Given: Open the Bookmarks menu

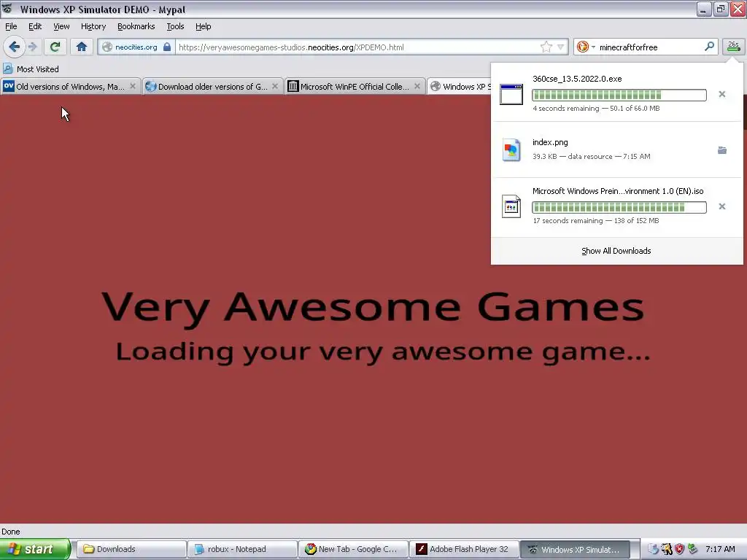Looking at the screenshot, I should point(136,26).
